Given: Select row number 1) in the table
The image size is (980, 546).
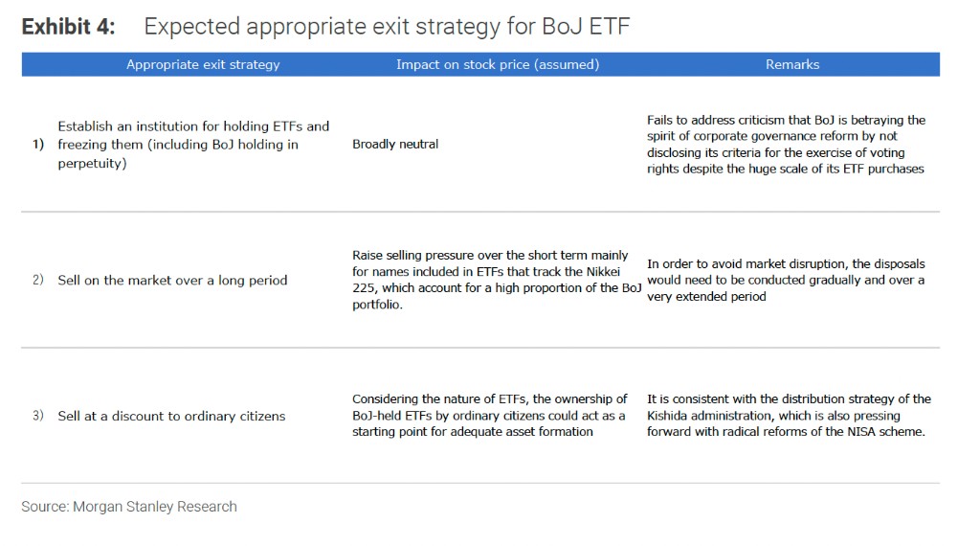Looking at the screenshot, I should click(38, 145).
